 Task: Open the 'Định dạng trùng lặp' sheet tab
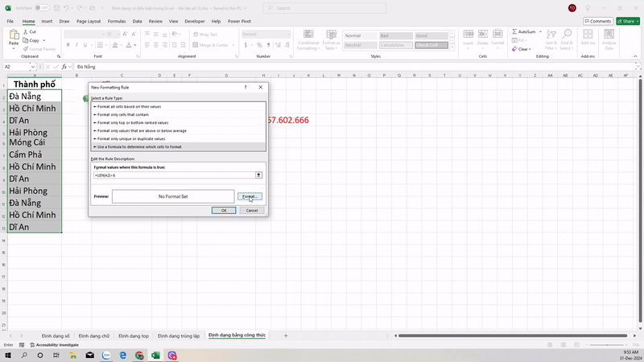(x=179, y=335)
